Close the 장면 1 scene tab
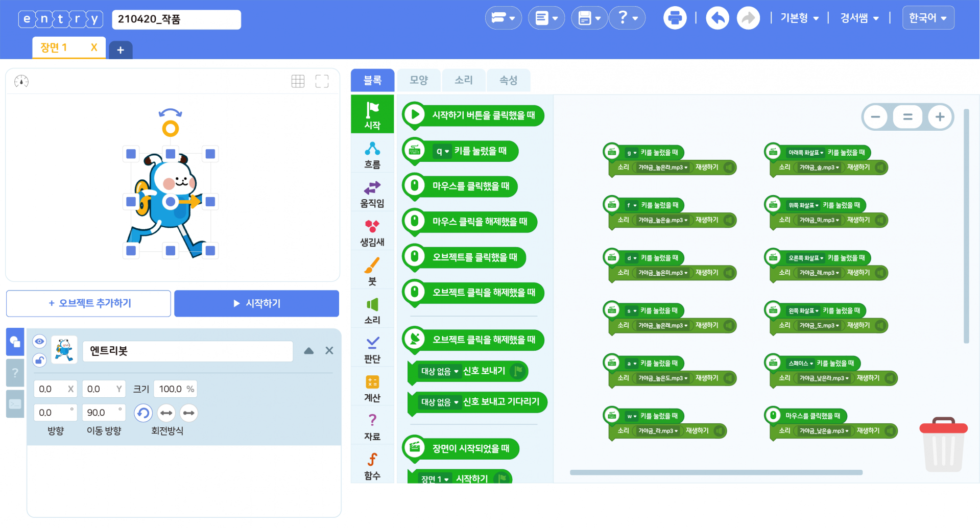980x528 pixels. pyautogui.click(x=94, y=47)
